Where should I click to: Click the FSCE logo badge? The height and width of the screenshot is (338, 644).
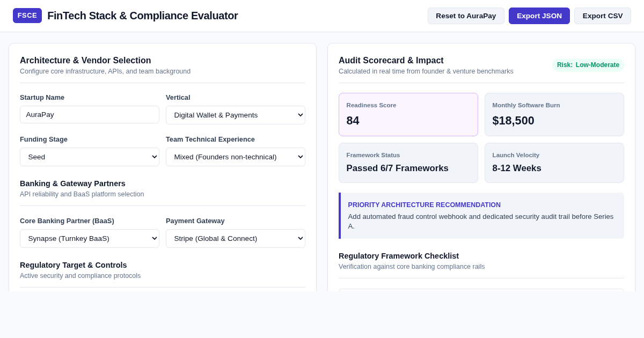pos(27,16)
